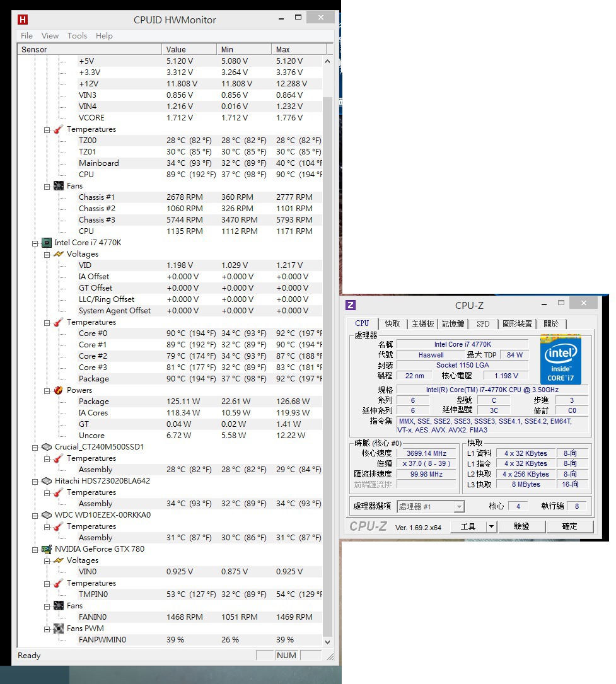
Task: Collapse the Powers node
Action: 47,391
